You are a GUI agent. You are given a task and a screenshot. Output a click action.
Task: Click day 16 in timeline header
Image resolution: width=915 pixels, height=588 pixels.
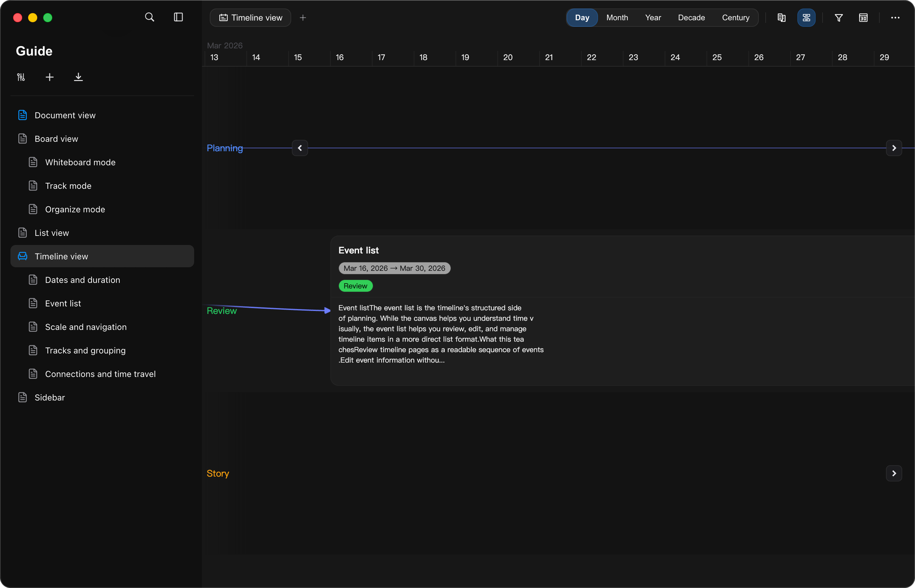(340, 57)
